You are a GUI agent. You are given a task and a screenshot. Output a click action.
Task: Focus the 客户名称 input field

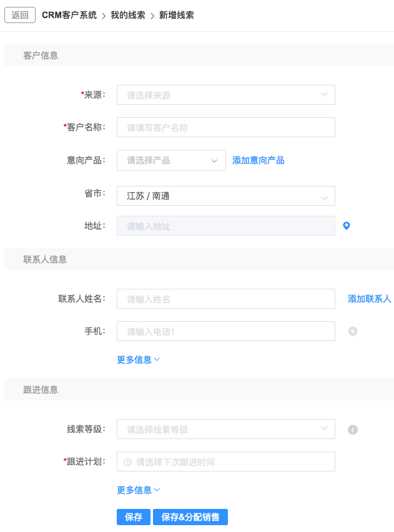point(226,127)
